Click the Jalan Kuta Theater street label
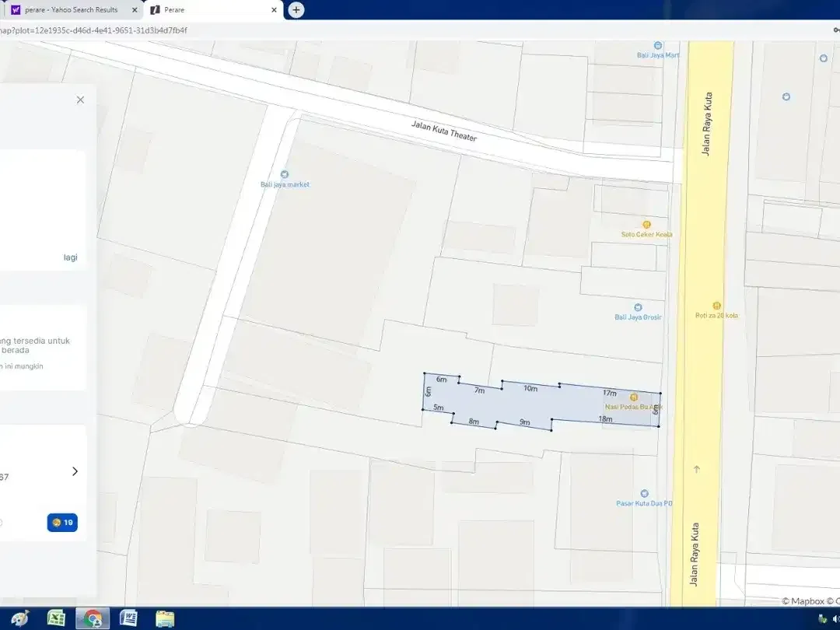This screenshot has width=840, height=630. [443, 131]
